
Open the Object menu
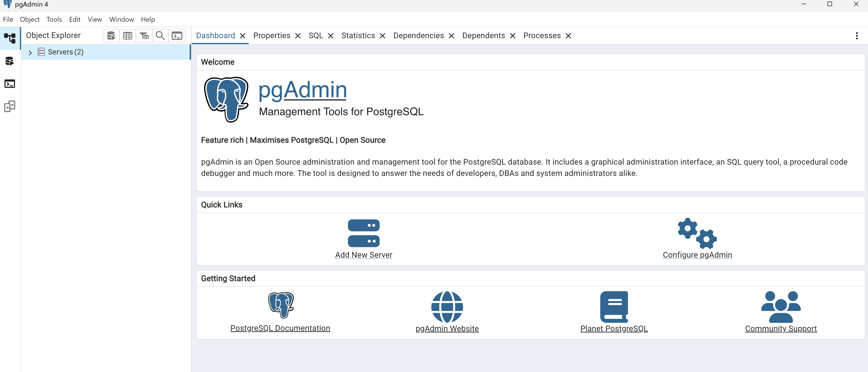click(30, 19)
